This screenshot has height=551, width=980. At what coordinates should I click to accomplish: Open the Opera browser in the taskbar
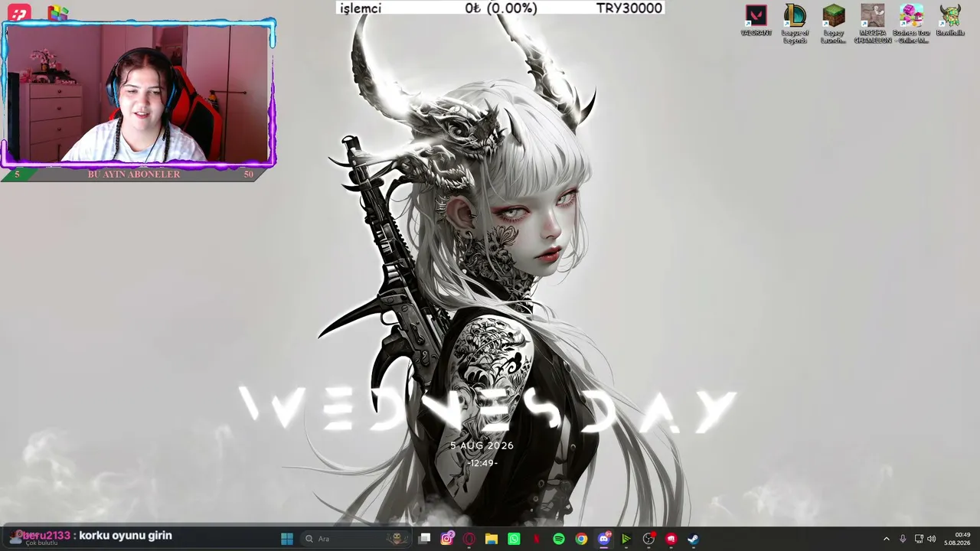pos(469,539)
